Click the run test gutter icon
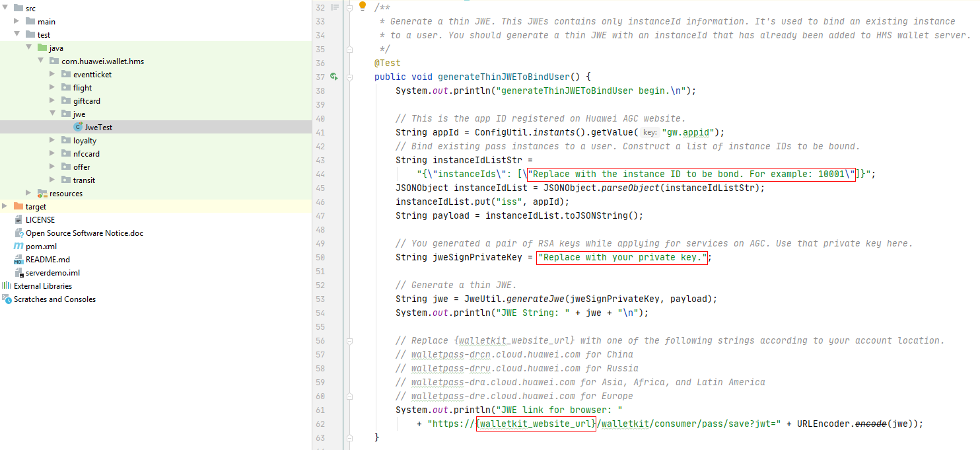Screen dimensions: 980x450 coord(335,77)
